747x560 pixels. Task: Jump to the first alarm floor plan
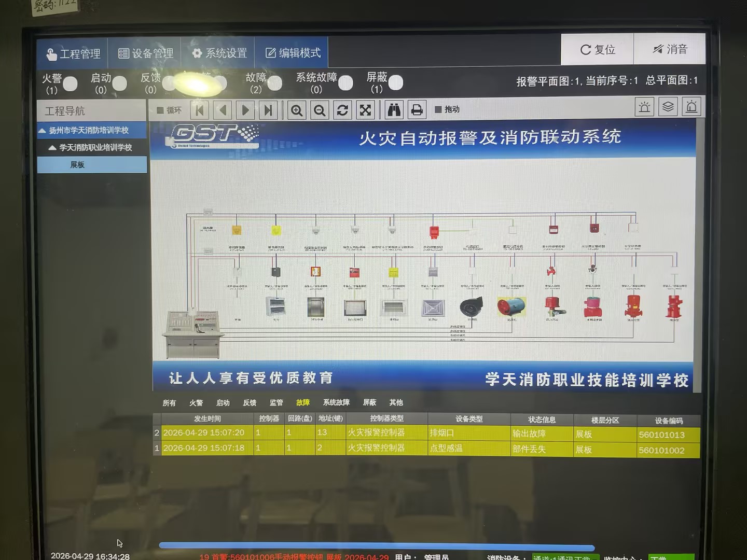pos(200,110)
